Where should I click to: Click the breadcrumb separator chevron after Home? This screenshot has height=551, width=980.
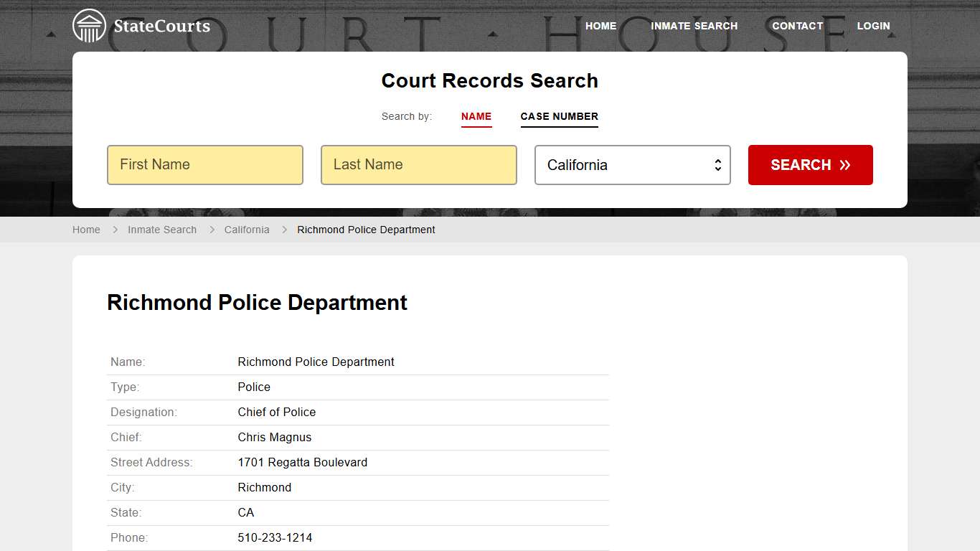pyautogui.click(x=115, y=230)
